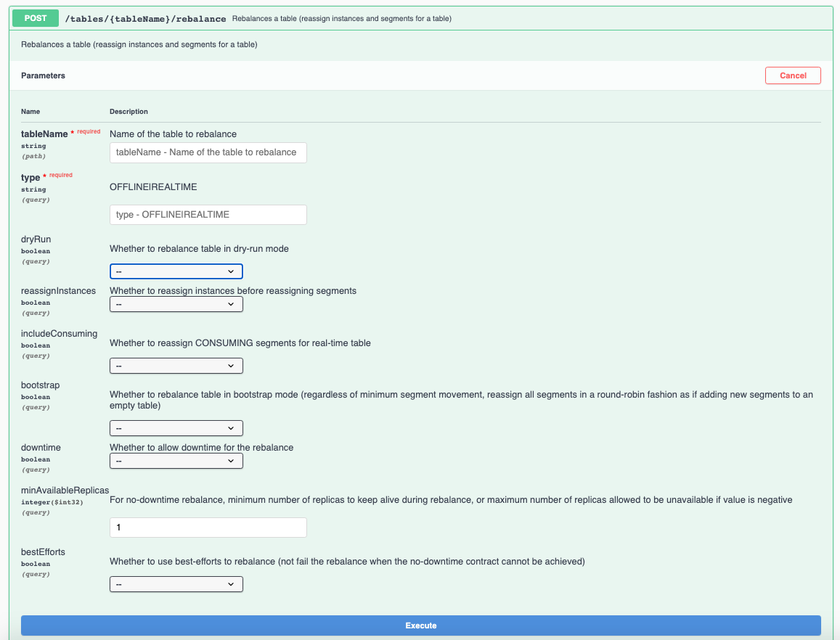The height and width of the screenshot is (640, 840).
Task: Click the type OFFLINE|REALTIME input field
Action: [208, 215]
